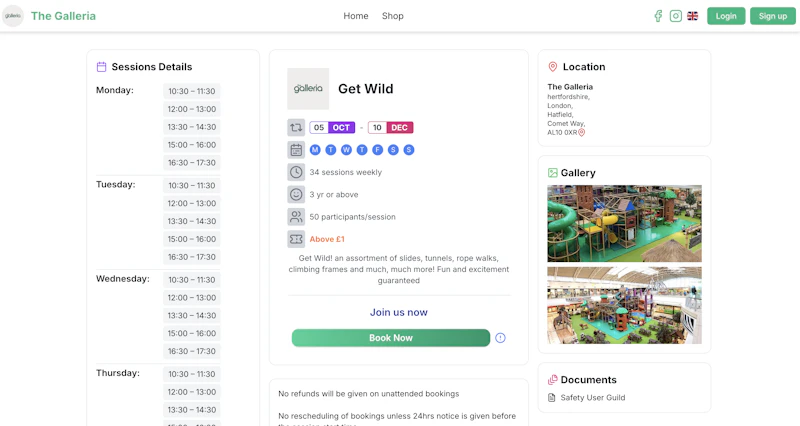
Task: Open the green slide play-area gallery photo
Action: 624,223
